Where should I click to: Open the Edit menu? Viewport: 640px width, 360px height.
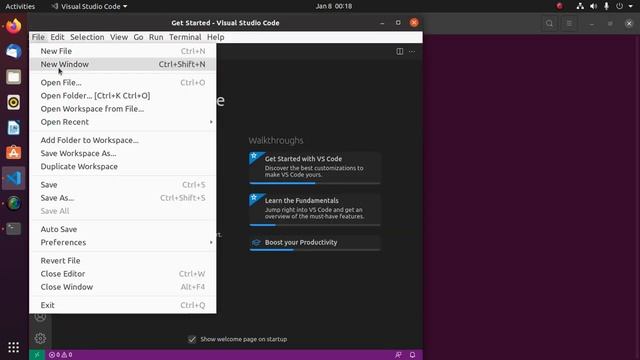pos(57,37)
